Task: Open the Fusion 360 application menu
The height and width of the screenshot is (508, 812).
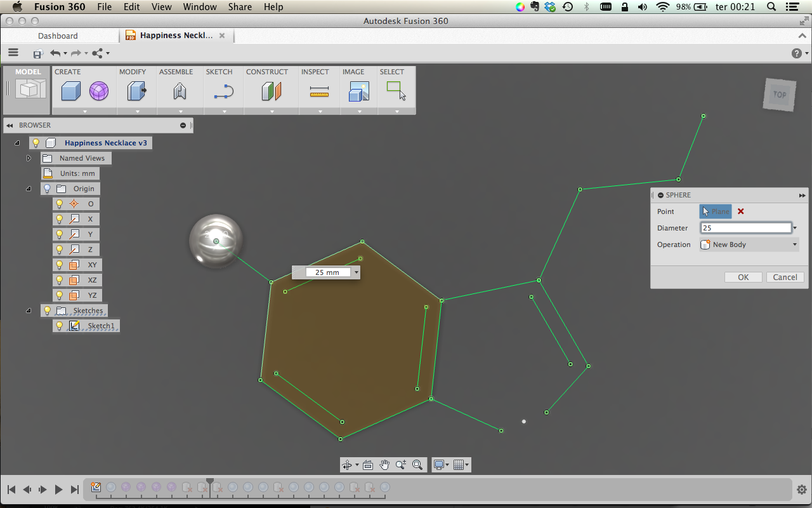Action: [60, 7]
